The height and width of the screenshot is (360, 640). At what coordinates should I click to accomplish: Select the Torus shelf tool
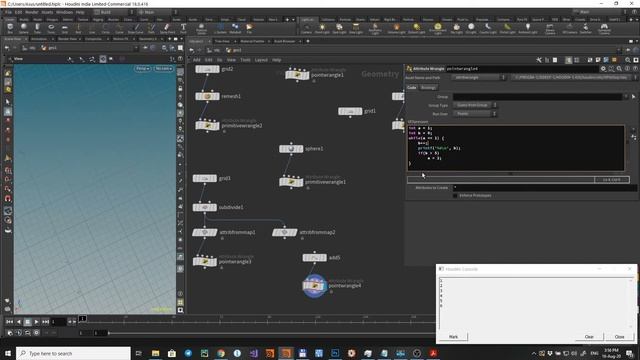(x=51, y=28)
